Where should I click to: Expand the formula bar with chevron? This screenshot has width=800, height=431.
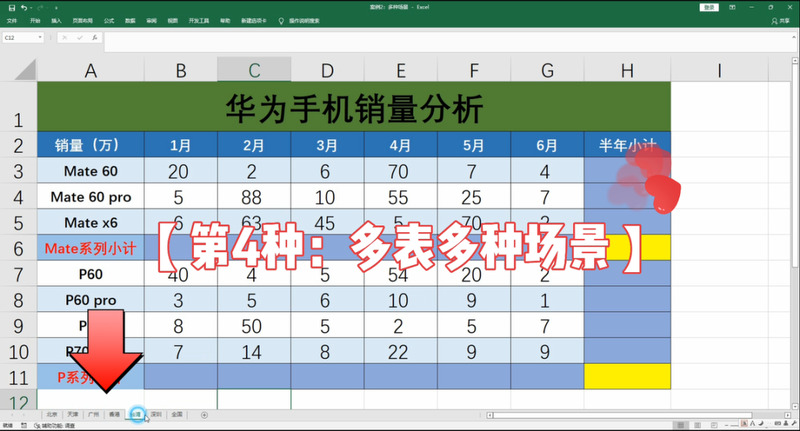[x=794, y=37]
